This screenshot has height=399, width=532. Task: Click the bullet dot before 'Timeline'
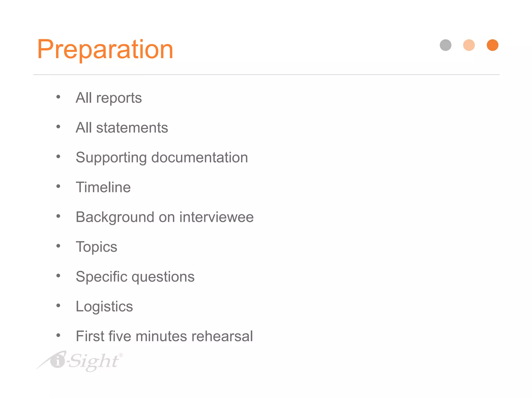tap(58, 186)
